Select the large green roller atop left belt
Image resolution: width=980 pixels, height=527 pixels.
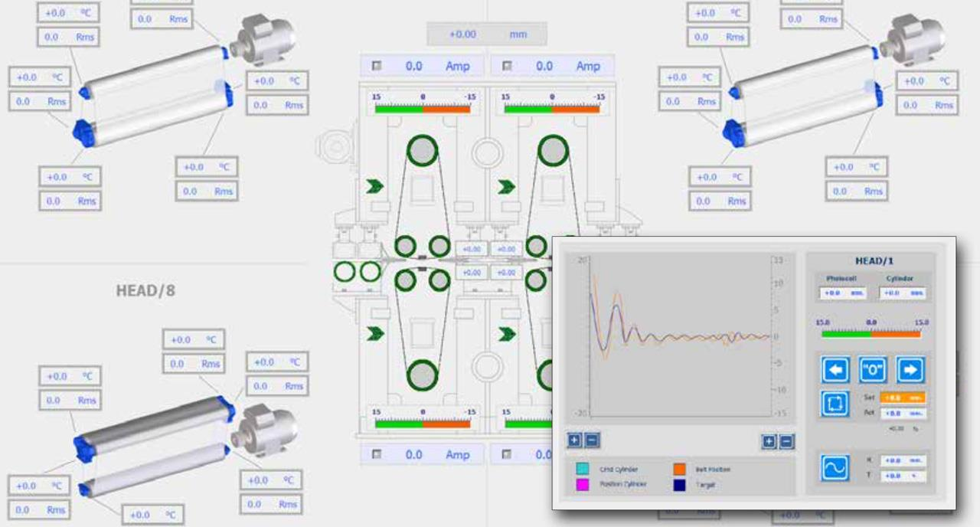click(x=422, y=150)
